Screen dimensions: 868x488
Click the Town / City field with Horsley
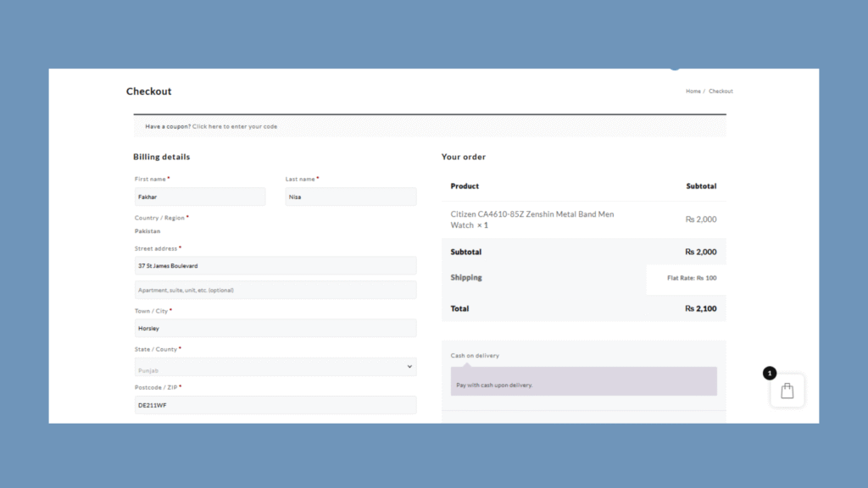pyautogui.click(x=275, y=328)
